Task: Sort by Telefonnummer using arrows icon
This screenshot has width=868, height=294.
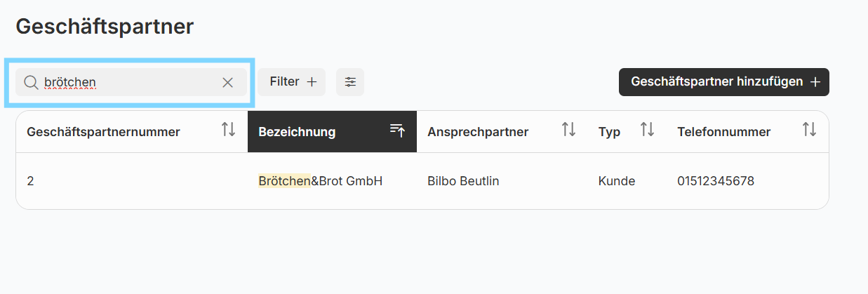Action: pos(809,130)
